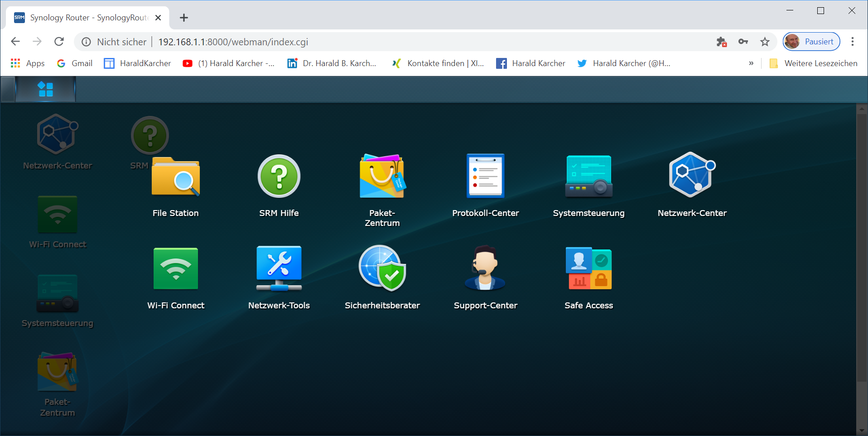Open the Weitere Lesezeichen bookmarks folder
Viewport: 868px width, 436px height.
tap(813, 63)
